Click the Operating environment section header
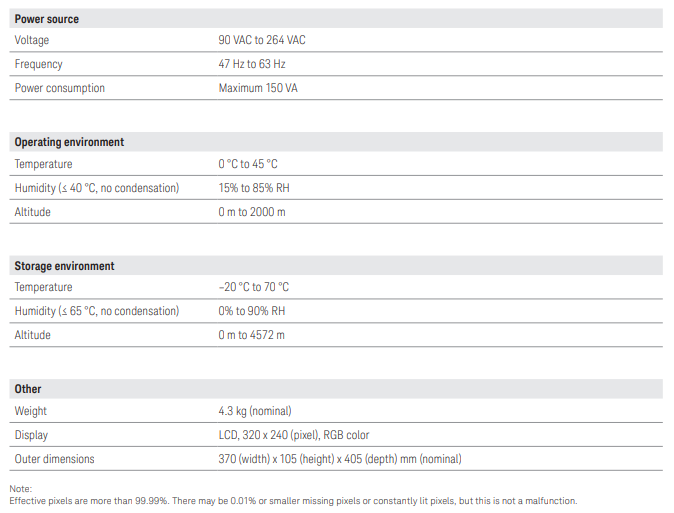 click(69, 142)
